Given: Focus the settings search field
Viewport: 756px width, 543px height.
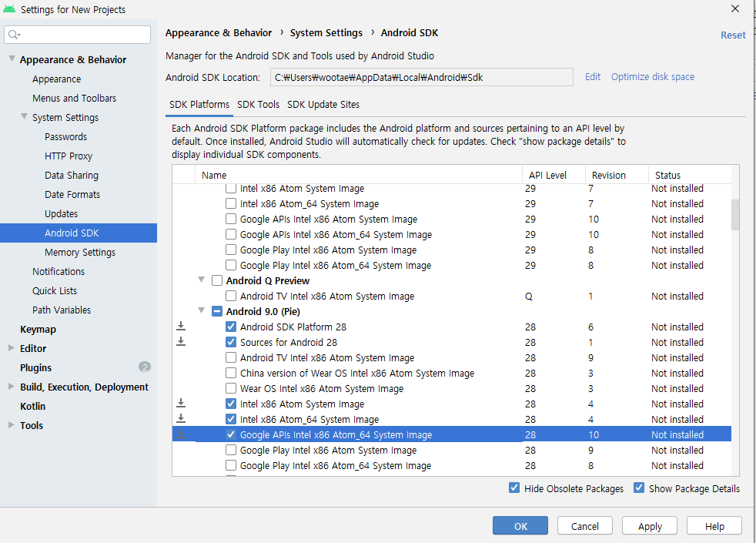Looking at the screenshot, I should pos(78,35).
